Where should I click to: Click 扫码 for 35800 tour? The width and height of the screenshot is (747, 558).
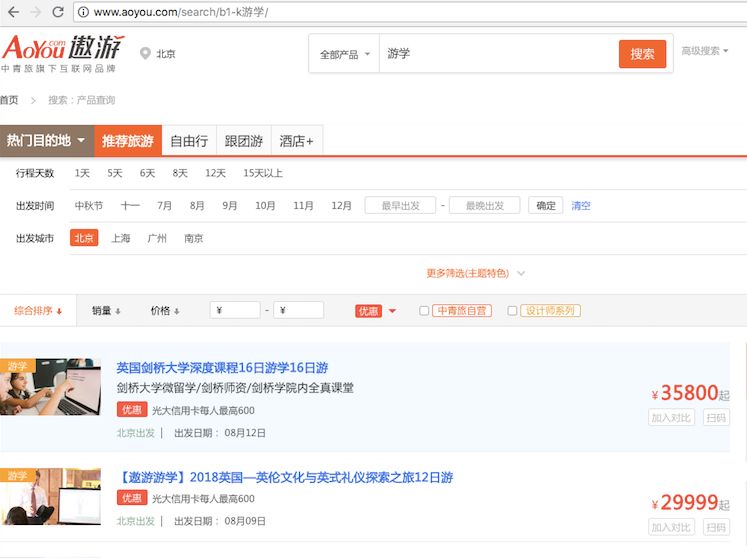pos(716,417)
